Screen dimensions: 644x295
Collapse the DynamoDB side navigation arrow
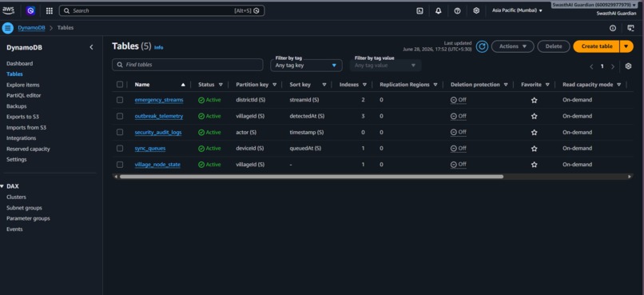pyautogui.click(x=91, y=47)
